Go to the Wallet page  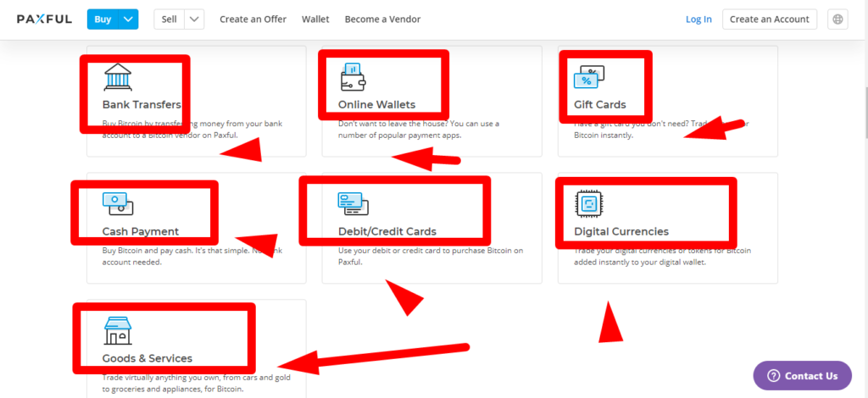(315, 19)
